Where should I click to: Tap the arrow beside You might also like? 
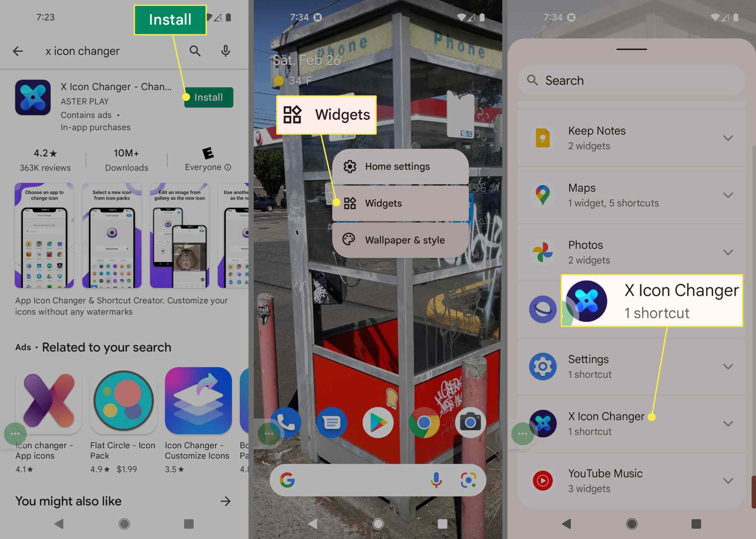[226, 501]
